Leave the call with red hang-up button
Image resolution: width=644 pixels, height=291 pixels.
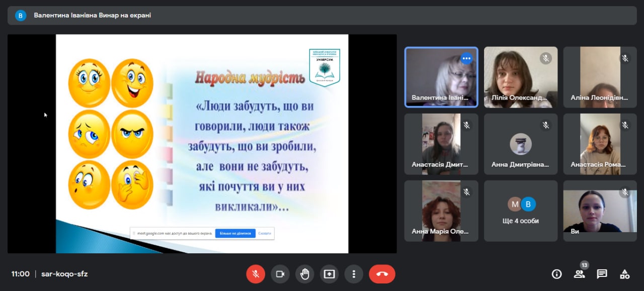(x=382, y=274)
